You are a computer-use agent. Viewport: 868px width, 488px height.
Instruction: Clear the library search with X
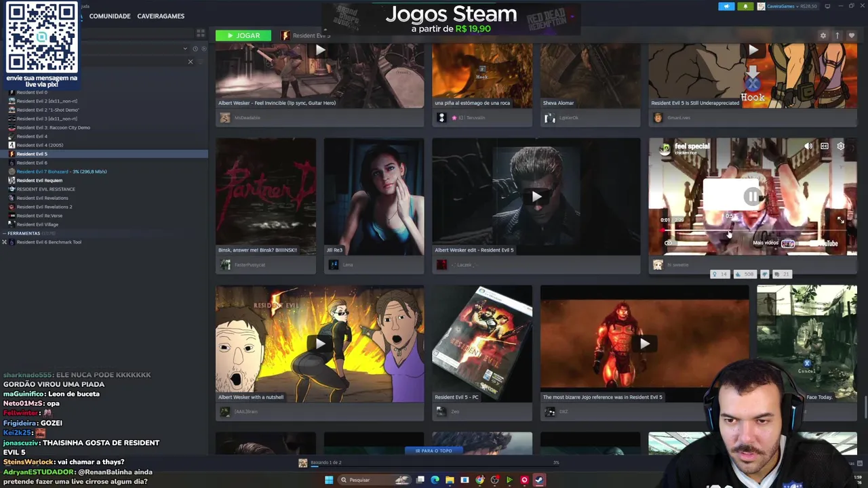[191, 62]
